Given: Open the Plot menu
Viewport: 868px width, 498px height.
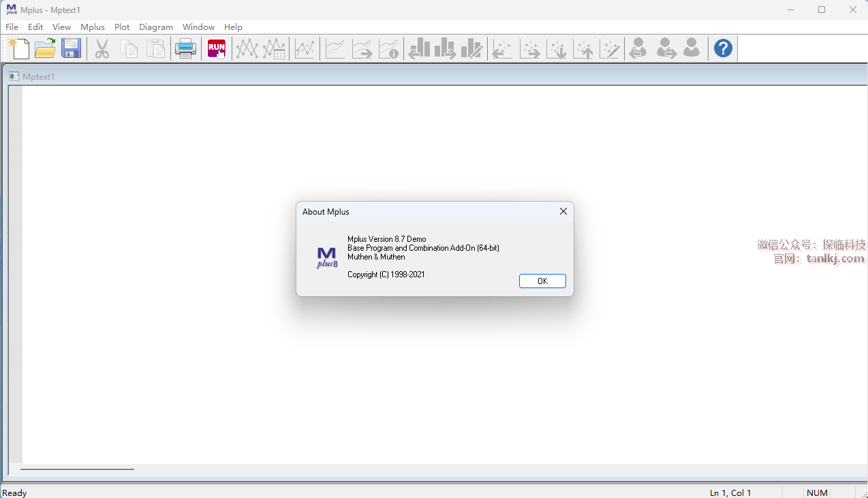Looking at the screenshot, I should pyautogui.click(x=122, y=27).
